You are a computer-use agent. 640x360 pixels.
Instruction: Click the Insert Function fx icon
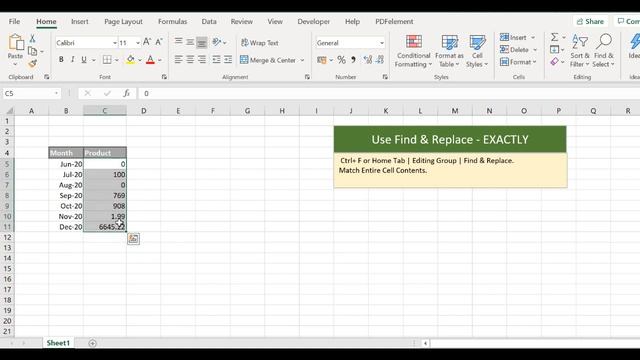tap(127, 93)
